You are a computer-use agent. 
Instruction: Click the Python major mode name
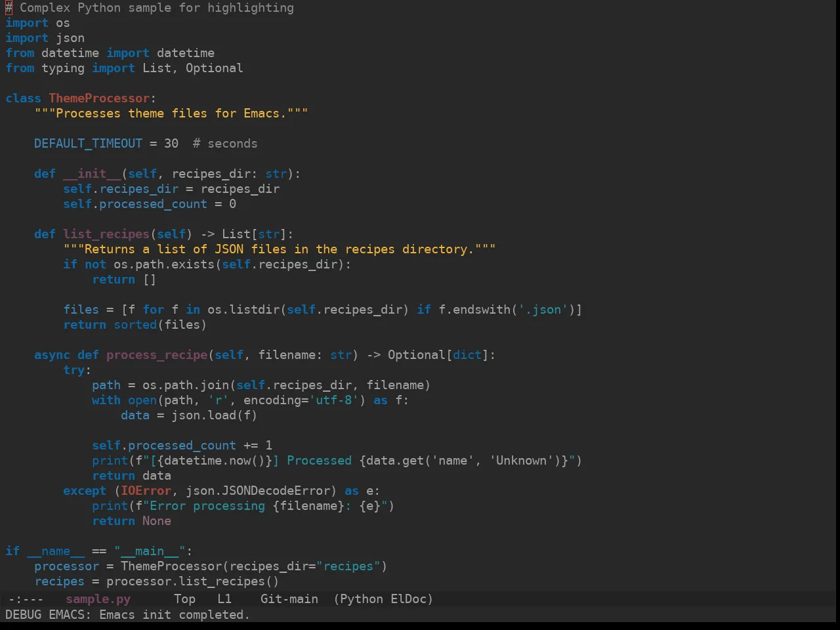click(362, 598)
